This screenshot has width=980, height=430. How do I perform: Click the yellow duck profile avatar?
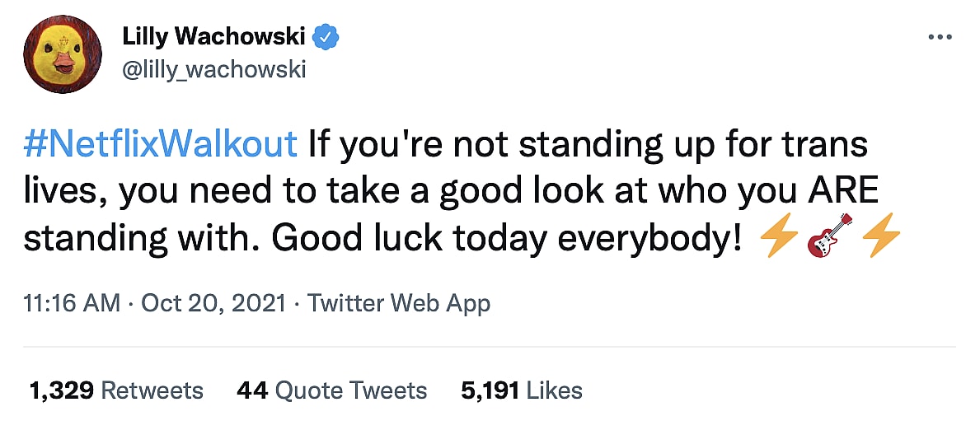click(x=62, y=54)
